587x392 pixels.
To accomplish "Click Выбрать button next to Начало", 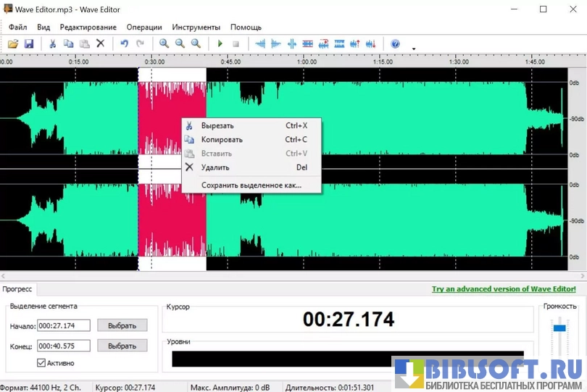I will click(122, 325).
